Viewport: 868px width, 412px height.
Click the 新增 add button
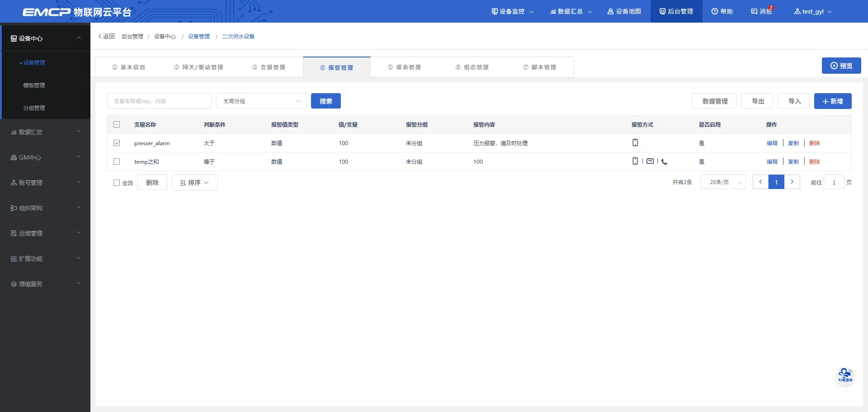[x=833, y=101]
